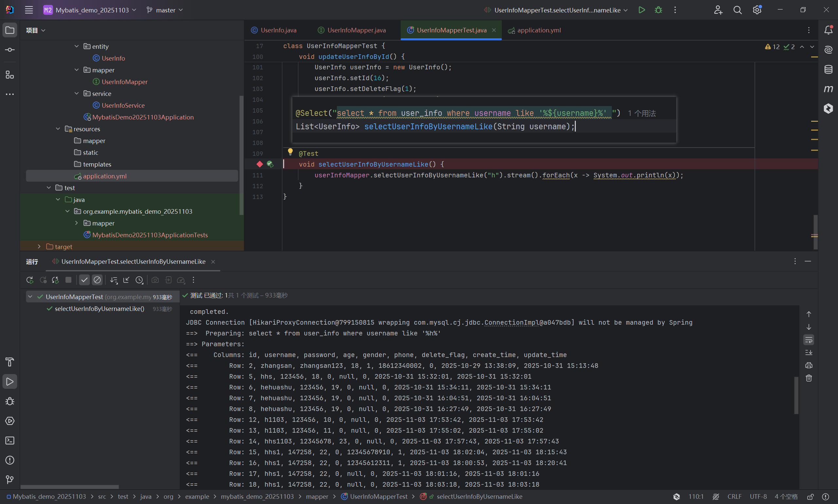
Task: Remove breakpoint on line 110
Action: [x=260, y=164]
